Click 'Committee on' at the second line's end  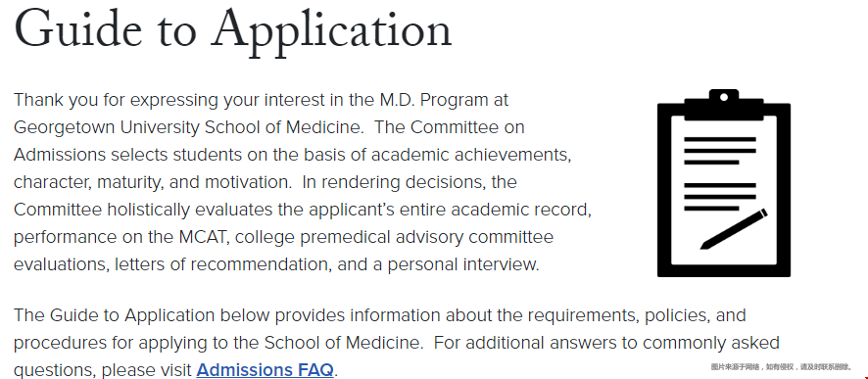pos(467,127)
